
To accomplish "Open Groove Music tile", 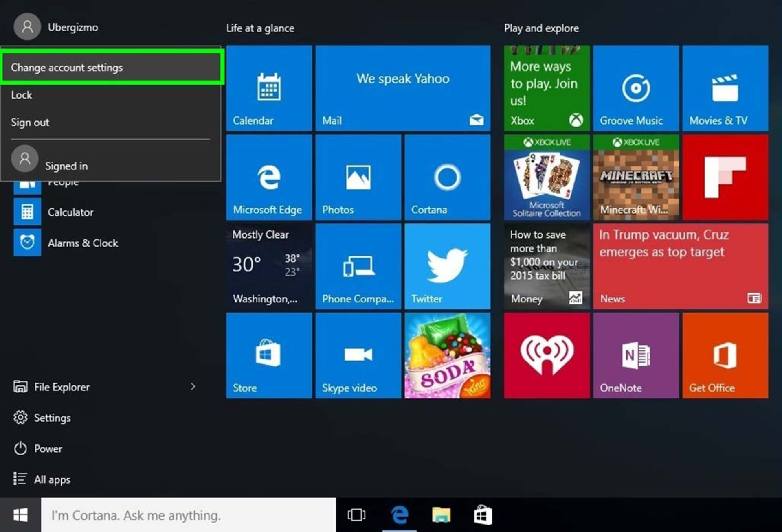I will (x=636, y=88).
